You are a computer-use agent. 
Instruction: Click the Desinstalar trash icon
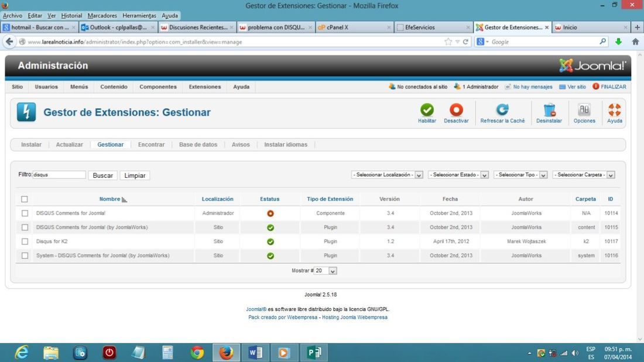[549, 110]
